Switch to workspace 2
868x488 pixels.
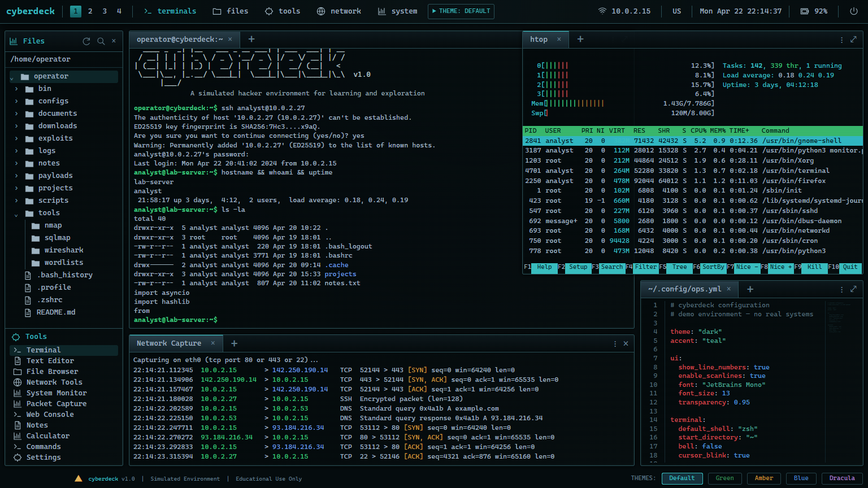[90, 11]
